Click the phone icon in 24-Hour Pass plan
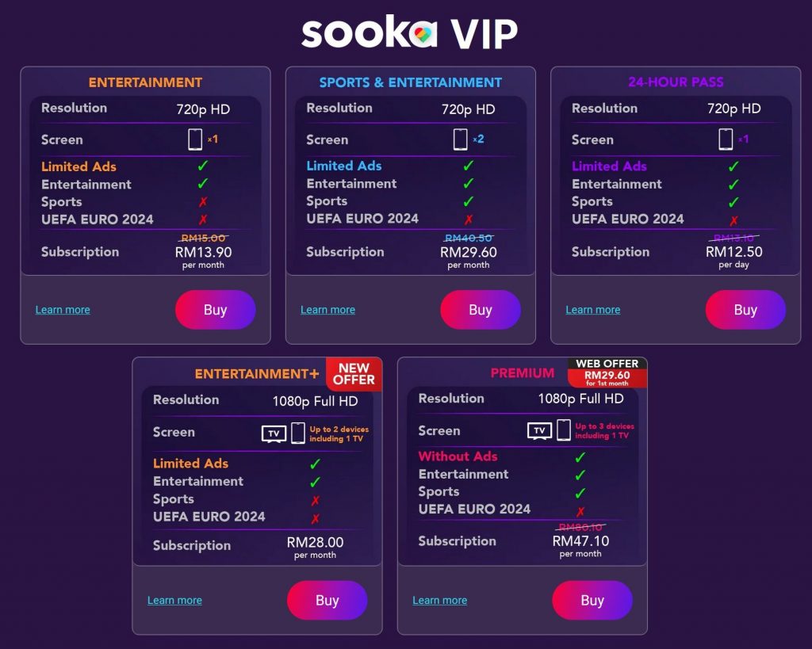Screen dimensions: 812x649 pos(726,139)
